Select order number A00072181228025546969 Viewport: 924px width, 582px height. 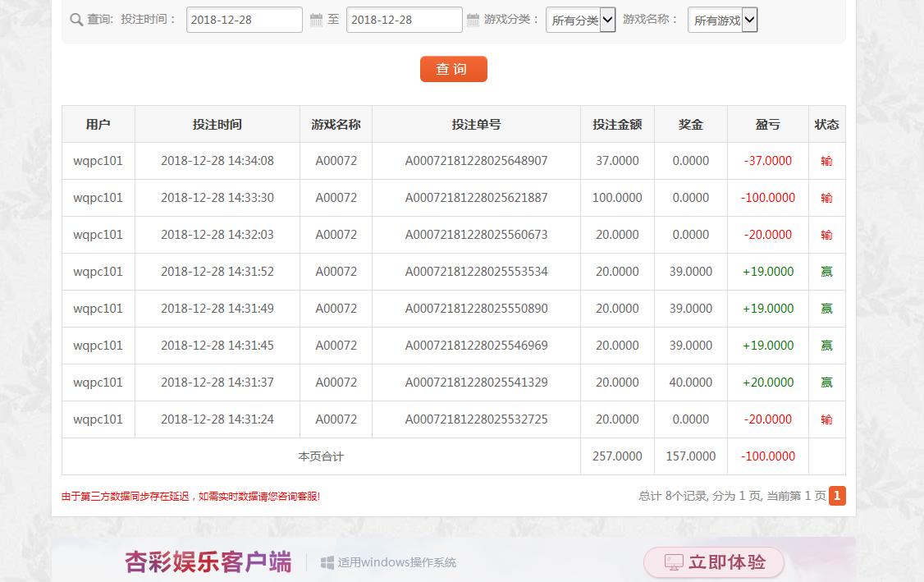click(476, 346)
